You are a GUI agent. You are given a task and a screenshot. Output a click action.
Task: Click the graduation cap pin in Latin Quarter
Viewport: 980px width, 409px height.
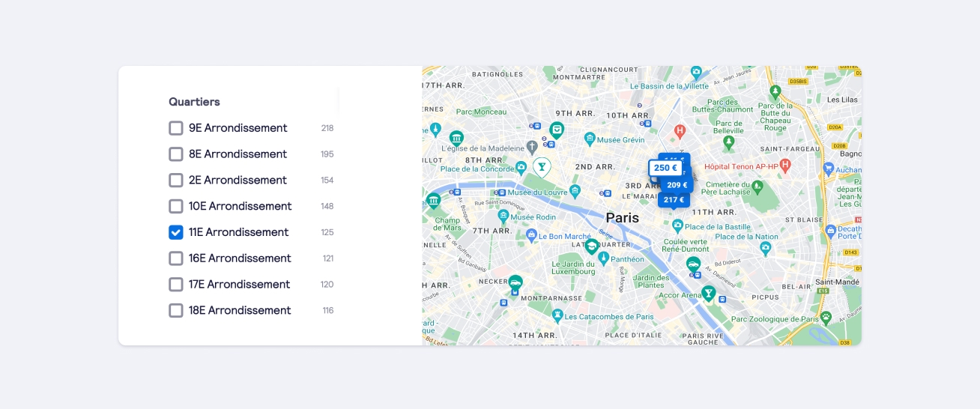592,246
